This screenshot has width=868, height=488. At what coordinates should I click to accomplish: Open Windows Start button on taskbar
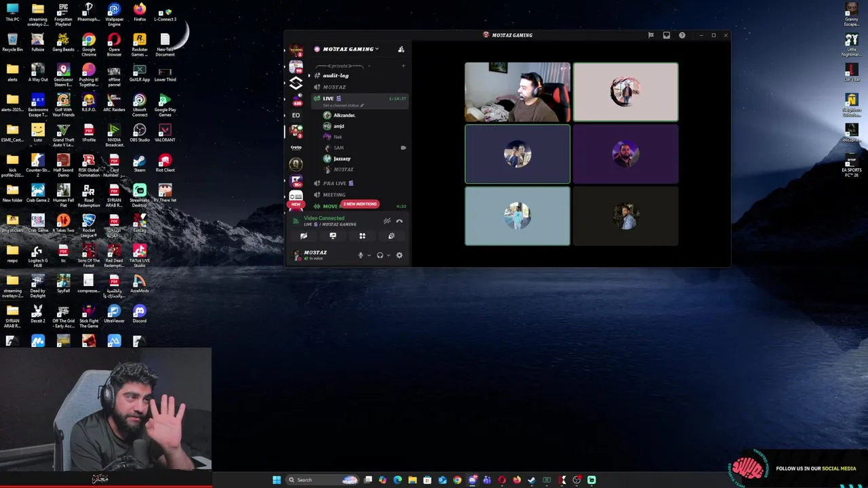tap(277, 480)
